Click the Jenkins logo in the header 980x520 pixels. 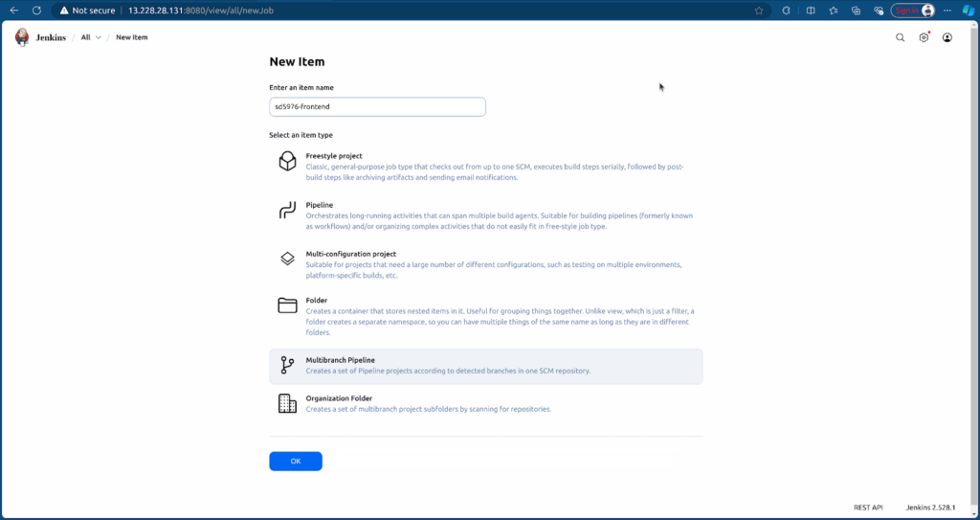(x=22, y=37)
